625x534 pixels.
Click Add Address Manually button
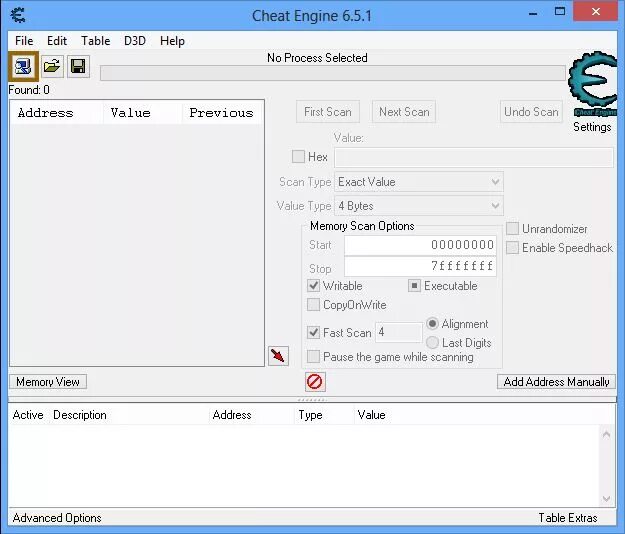[556, 382]
